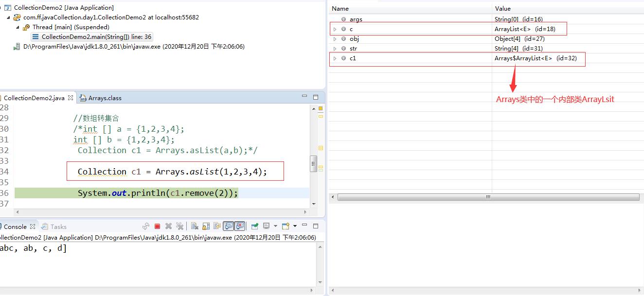Close the Console view tab
The width and height of the screenshot is (644, 296).
click(x=33, y=226)
